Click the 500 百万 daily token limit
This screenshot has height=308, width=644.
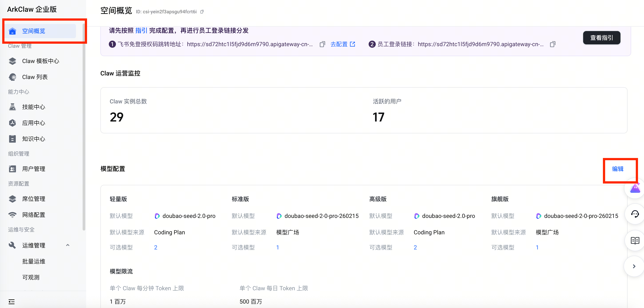click(x=251, y=302)
